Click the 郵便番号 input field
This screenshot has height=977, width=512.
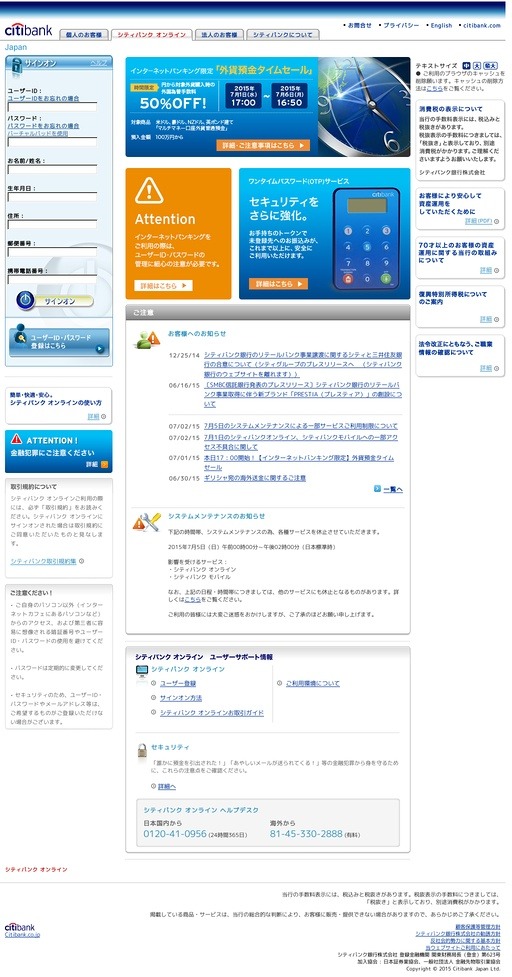[x=52, y=252]
